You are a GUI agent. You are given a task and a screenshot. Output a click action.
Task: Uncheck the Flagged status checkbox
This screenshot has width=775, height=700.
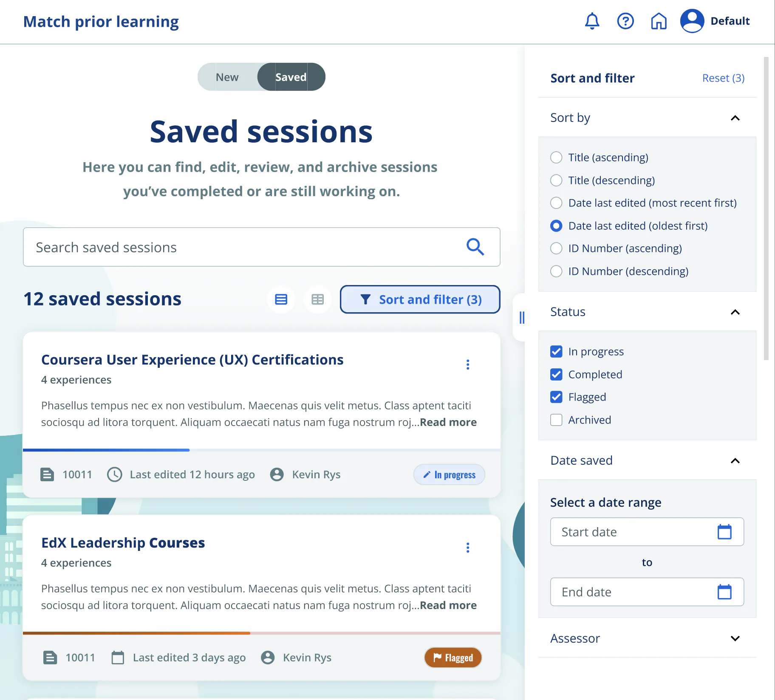coord(556,397)
